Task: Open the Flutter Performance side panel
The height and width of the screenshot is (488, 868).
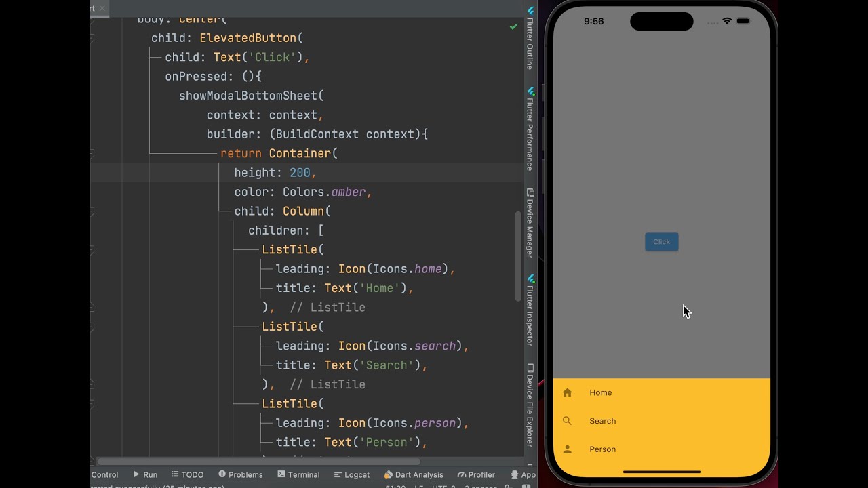Action: (530, 129)
